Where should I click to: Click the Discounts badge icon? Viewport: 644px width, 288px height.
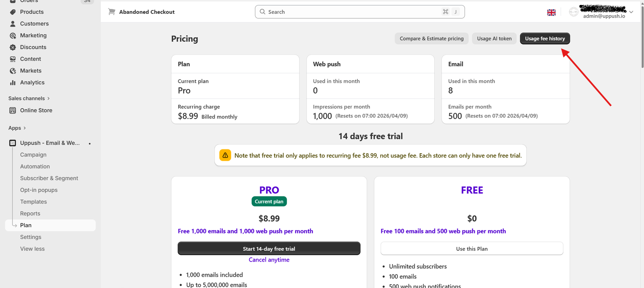13,47
